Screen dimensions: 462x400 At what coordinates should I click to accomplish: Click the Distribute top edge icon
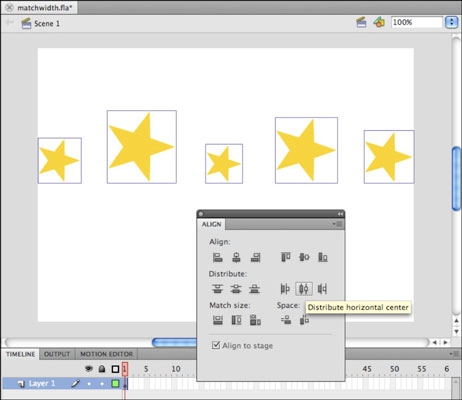click(x=218, y=289)
